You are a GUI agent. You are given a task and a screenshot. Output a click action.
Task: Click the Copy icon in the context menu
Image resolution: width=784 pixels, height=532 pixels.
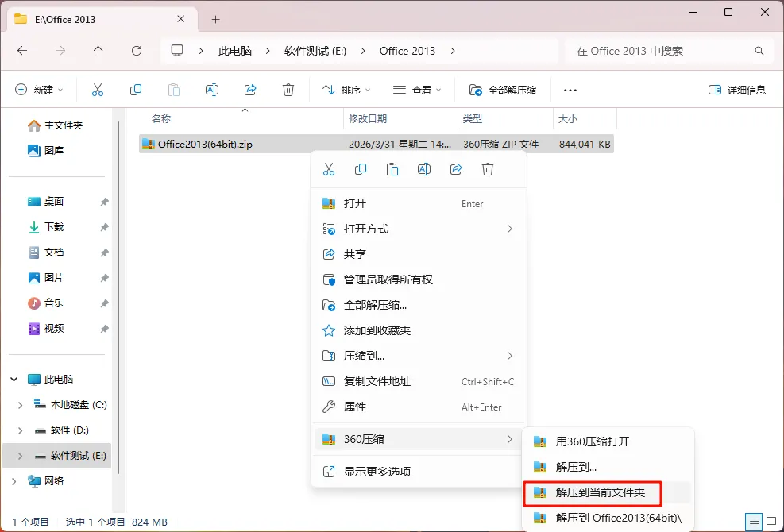(361, 169)
